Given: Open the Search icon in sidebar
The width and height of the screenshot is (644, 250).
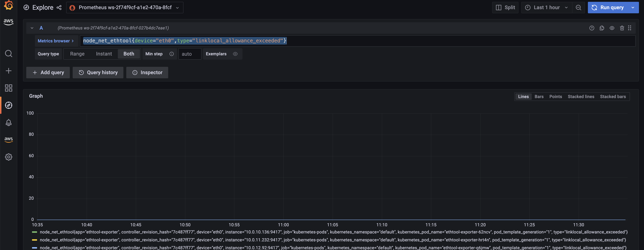Looking at the screenshot, I should pos(8,53).
